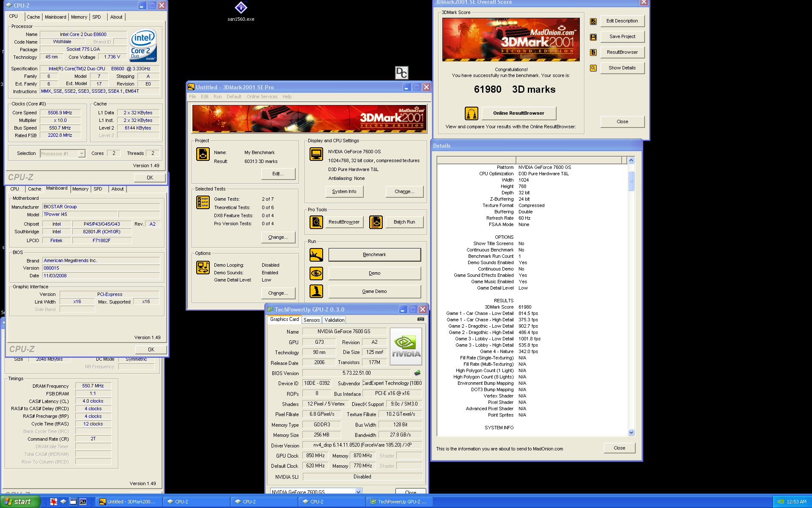
Task: Click the up arrow of the Details scrollbar
Action: pos(631,160)
